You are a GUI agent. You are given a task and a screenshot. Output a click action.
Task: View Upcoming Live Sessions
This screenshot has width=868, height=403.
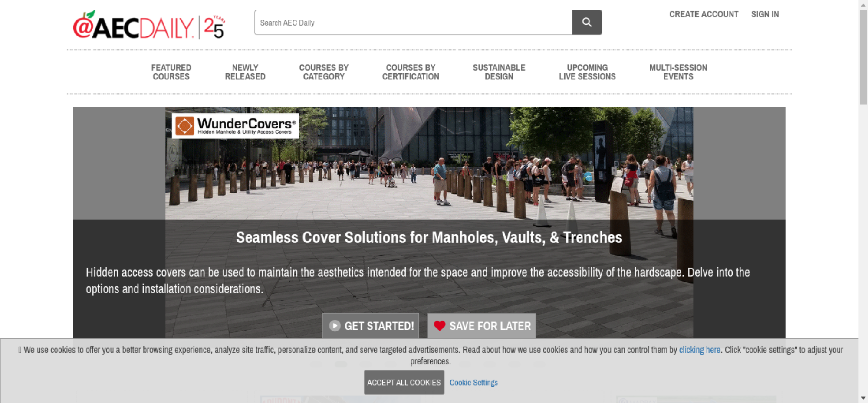pos(587,72)
